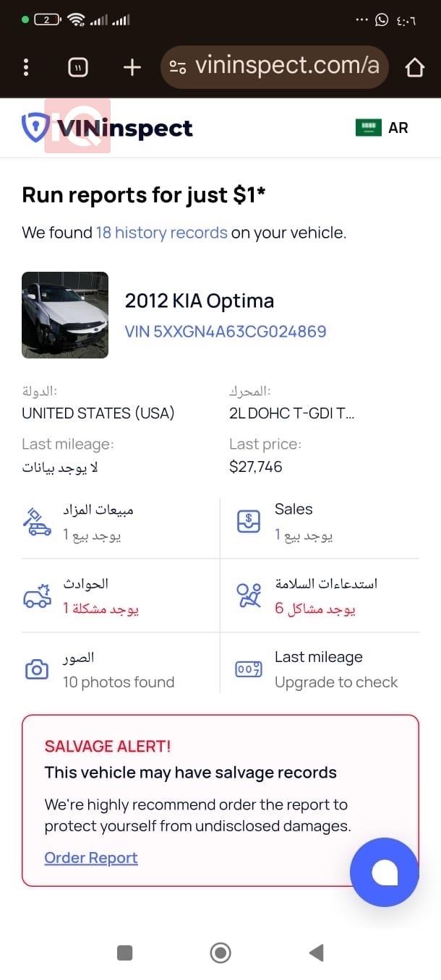Open a new browser tab with the plus icon
This screenshot has height=980, width=441.
(x=131, y=66)
